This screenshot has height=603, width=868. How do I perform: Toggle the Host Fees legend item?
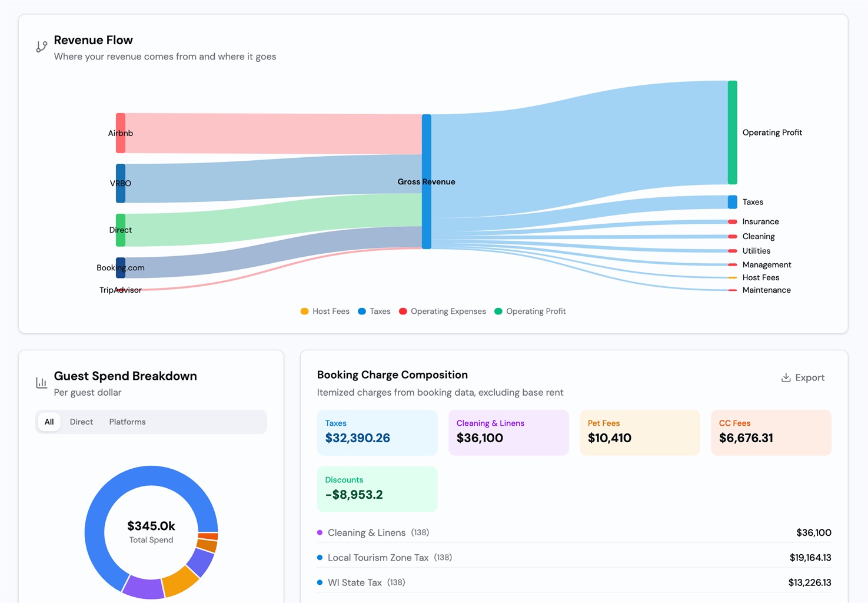[325, 312]
